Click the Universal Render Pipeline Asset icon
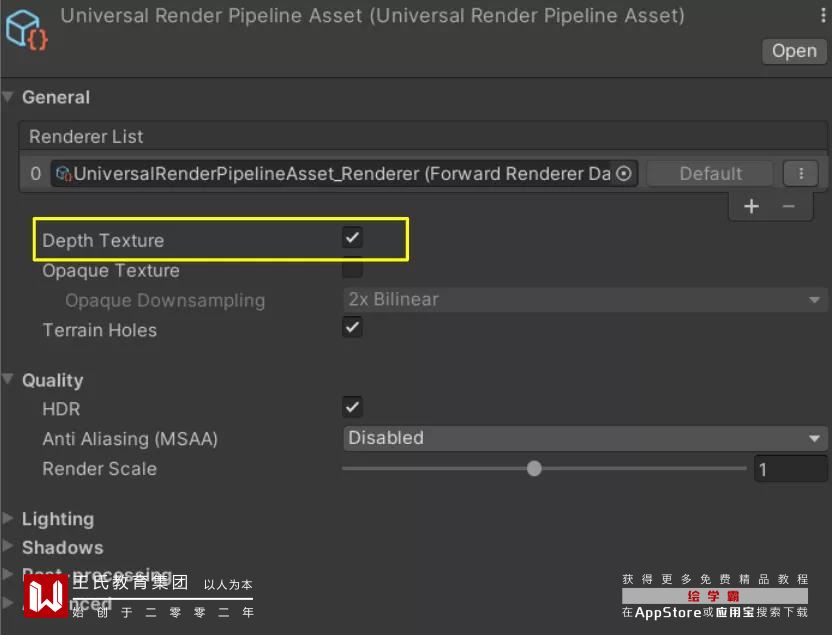The height and width of the screenshot is (635, 832). [26, 29]
